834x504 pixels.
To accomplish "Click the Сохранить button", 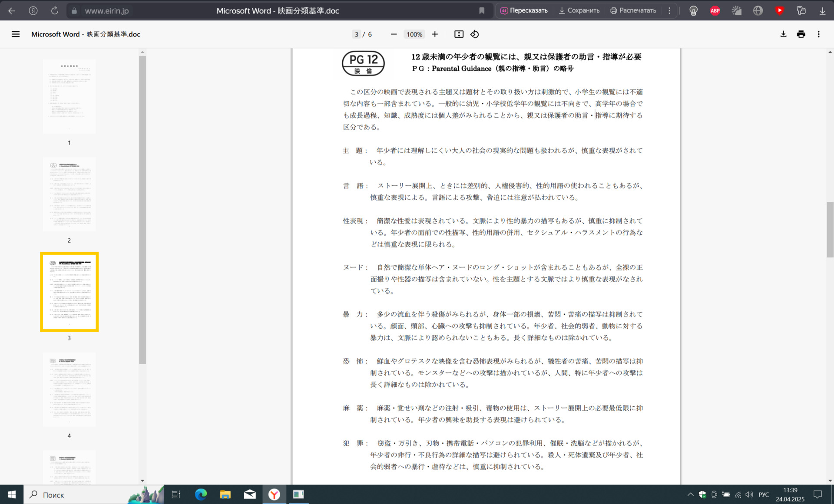I will pyautogui.click(x=579, y=10).
